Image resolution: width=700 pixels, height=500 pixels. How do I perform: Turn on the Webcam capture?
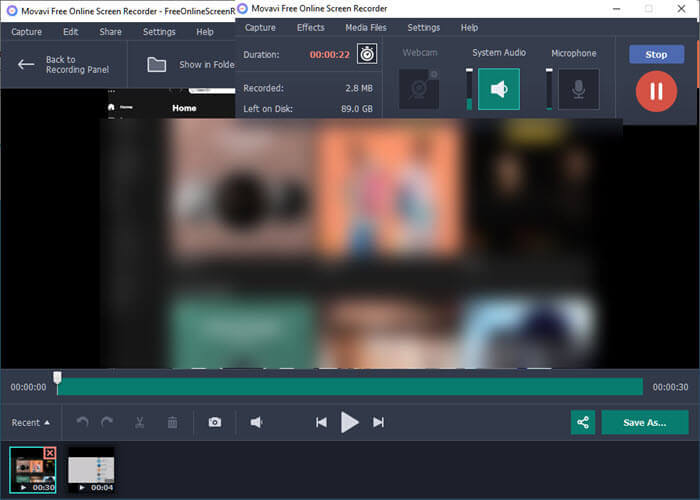419,89
